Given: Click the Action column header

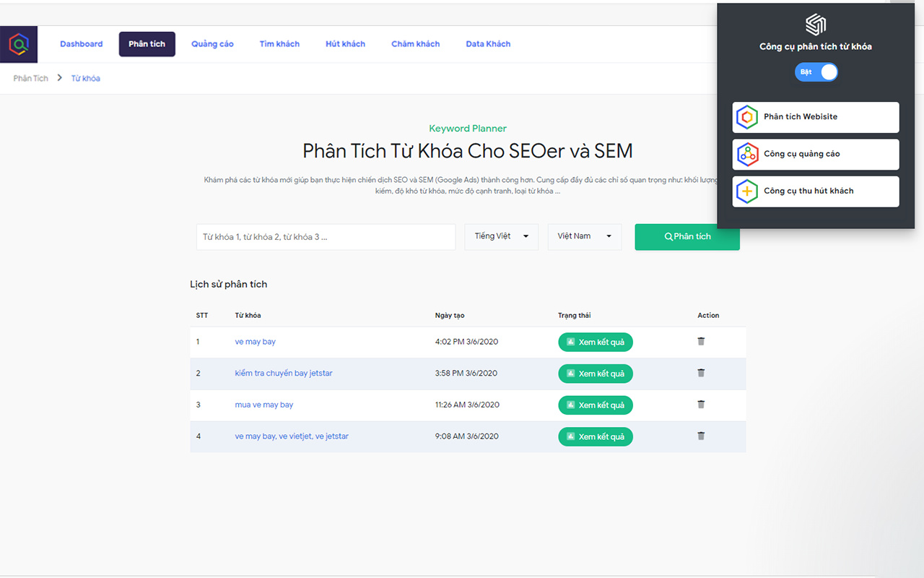Looking at the screenshot, I should 708,316.
